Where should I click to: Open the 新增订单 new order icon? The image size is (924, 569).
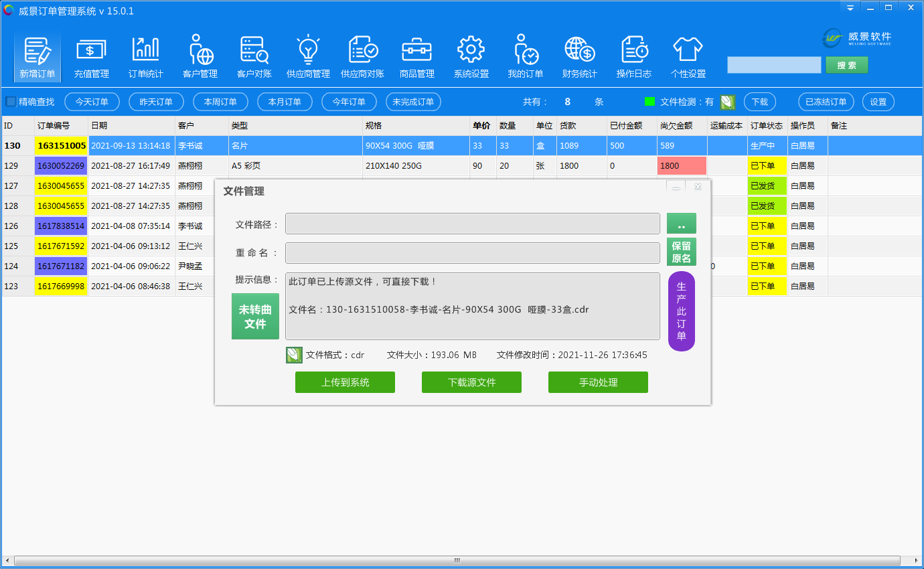37,57
